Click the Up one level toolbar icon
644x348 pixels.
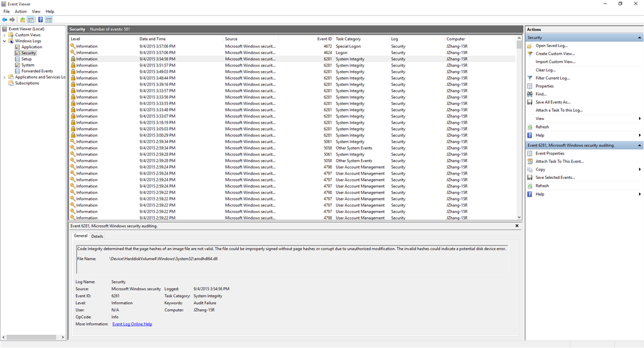pyautogui.click(x=23, y=19)
